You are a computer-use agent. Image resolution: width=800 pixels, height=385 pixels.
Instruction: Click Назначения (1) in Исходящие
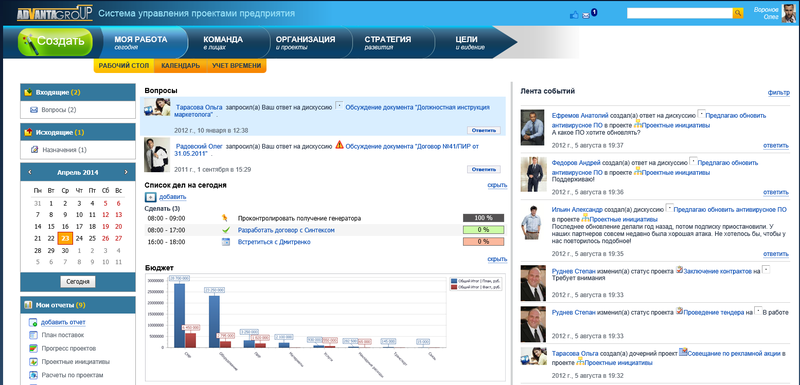coord(64,150)
